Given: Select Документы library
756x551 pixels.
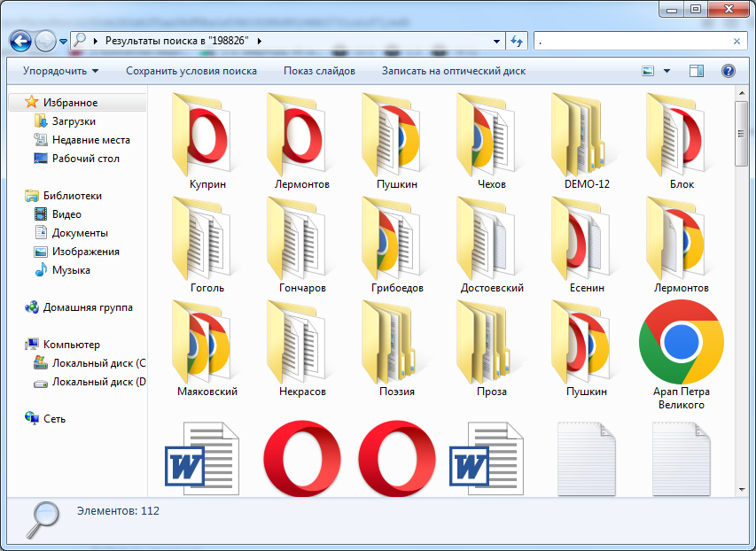Looking at the screenshot, I should coord(72,233).
